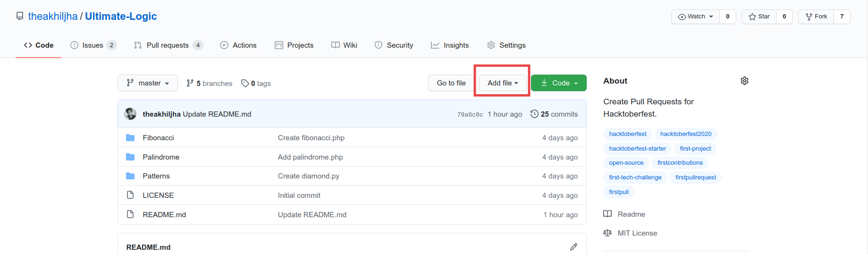Select the firstpullrequest topic tag
Viewport: 868px width, 254px height.
(696, 178)
